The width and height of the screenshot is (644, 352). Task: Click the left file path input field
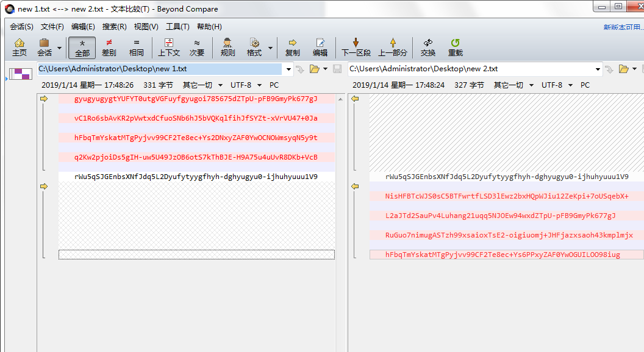point(160,69)
